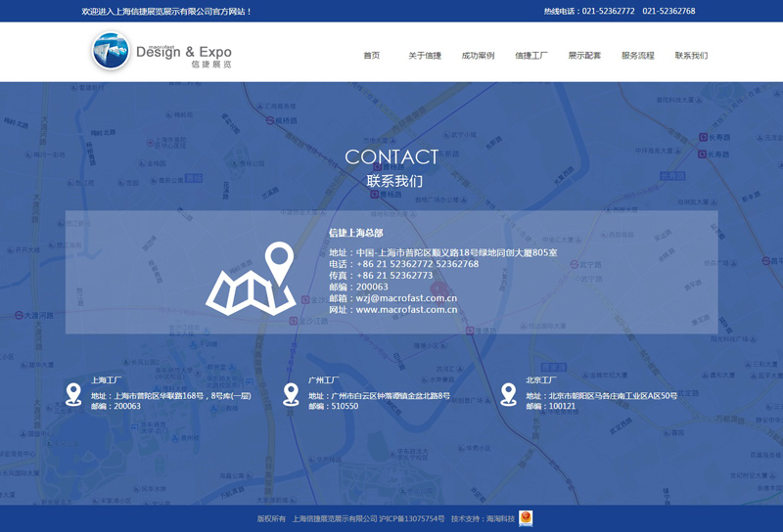Click the CONTACT heading text

(391, 156)
